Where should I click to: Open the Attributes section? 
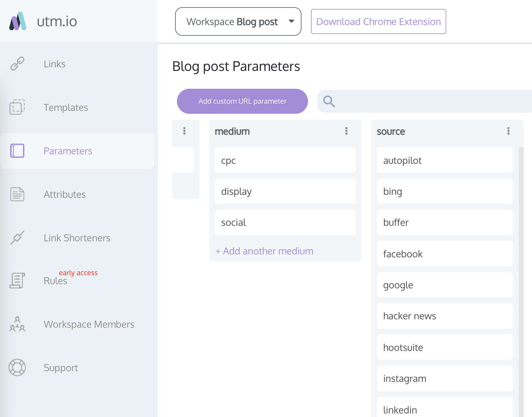65,194
